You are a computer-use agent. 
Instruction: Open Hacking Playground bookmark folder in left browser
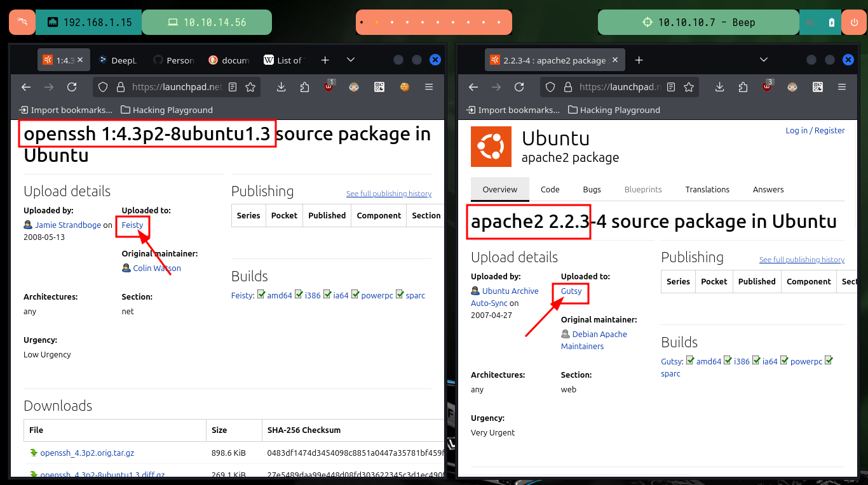[x=167, y=110]
